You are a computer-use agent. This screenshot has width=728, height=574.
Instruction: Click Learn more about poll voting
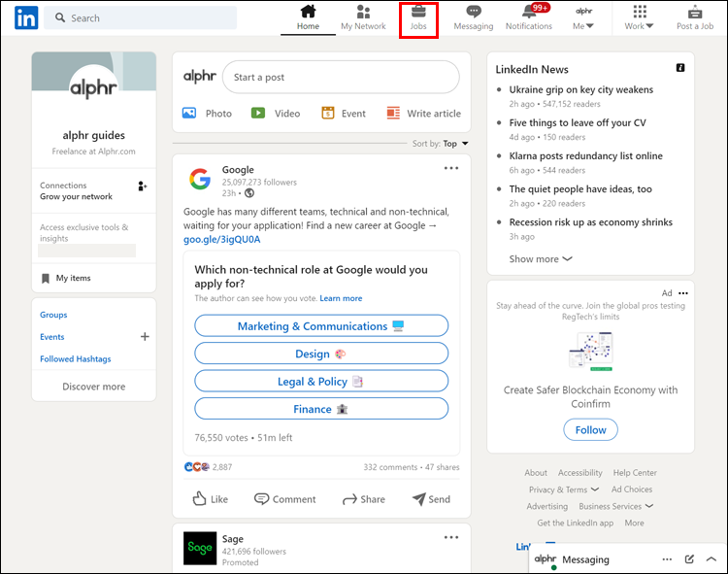(341, 298)
